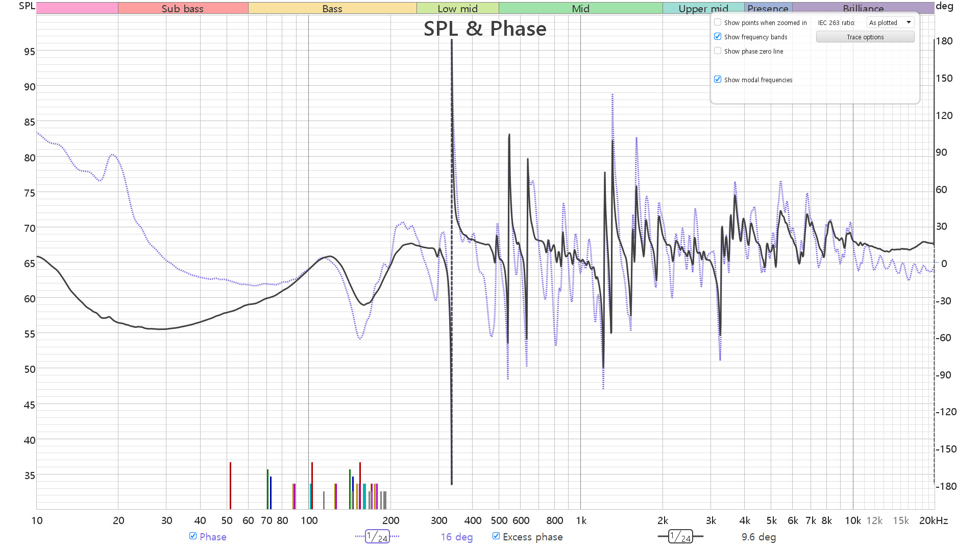Viewport: 980px width, 547px height.
Task: Enable Show points when zoomed in checkbox
Action: [718, 22]
